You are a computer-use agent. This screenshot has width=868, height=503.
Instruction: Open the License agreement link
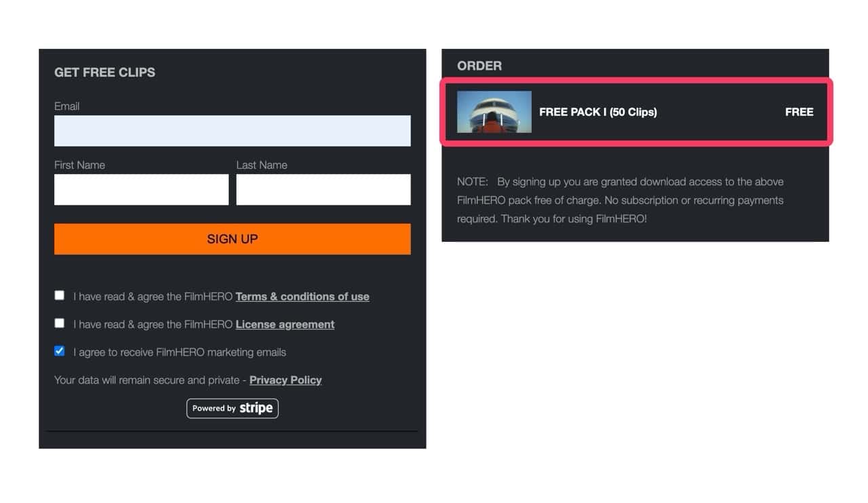tap(285, 324)
